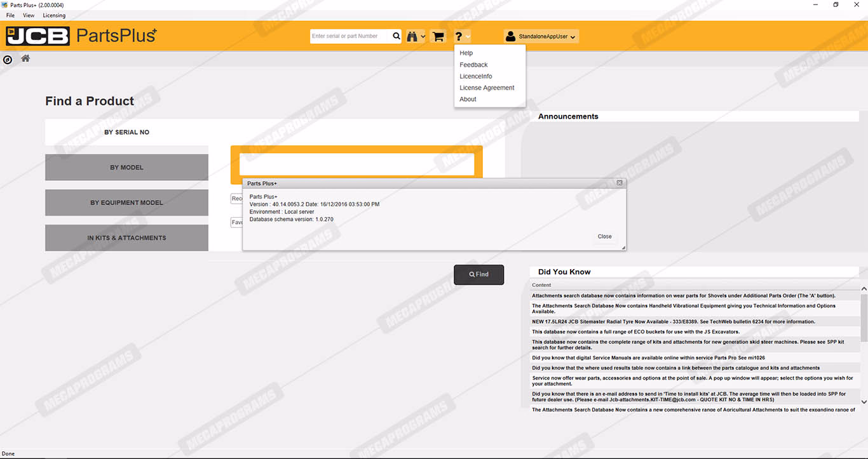The height and width of the screenshot is (459, 868).
Task: Select the 'where used results table' tip
Action: coord(695,368)
